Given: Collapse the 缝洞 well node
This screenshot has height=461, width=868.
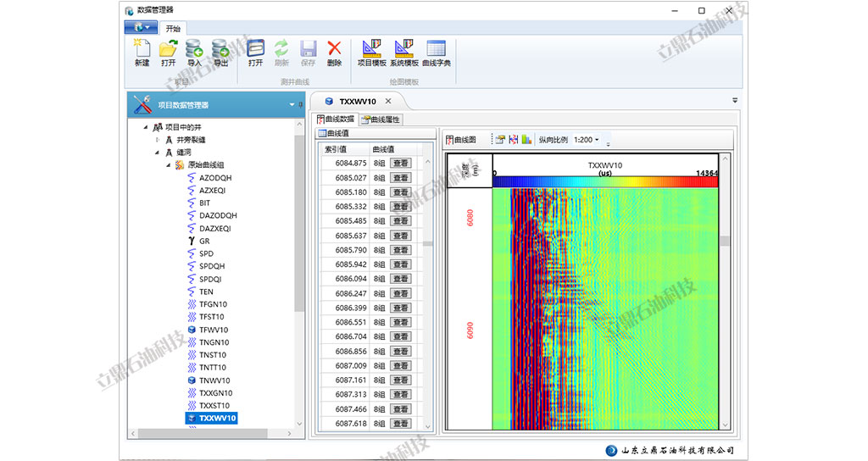Looking at the screenshot, I should (x=157, y=153).
